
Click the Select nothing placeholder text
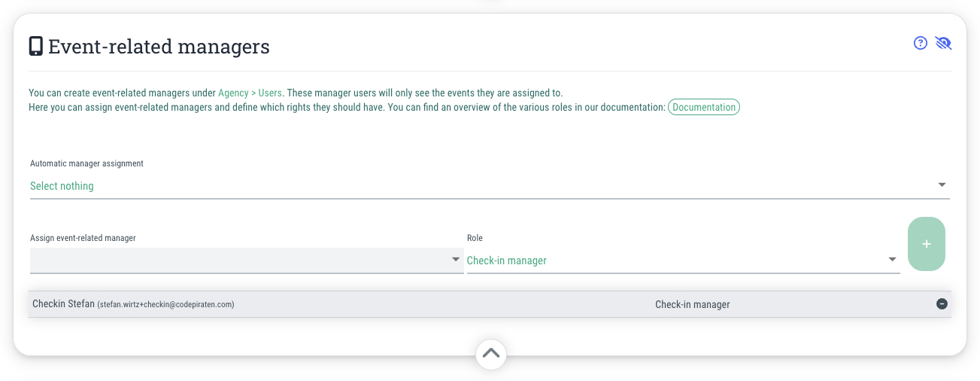(62, 186)
